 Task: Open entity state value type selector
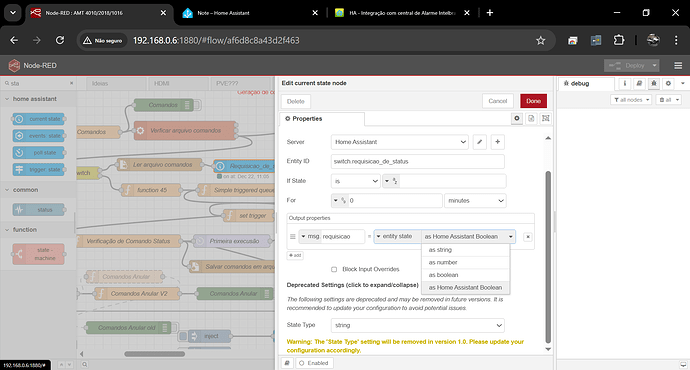[x=397, y=237]
